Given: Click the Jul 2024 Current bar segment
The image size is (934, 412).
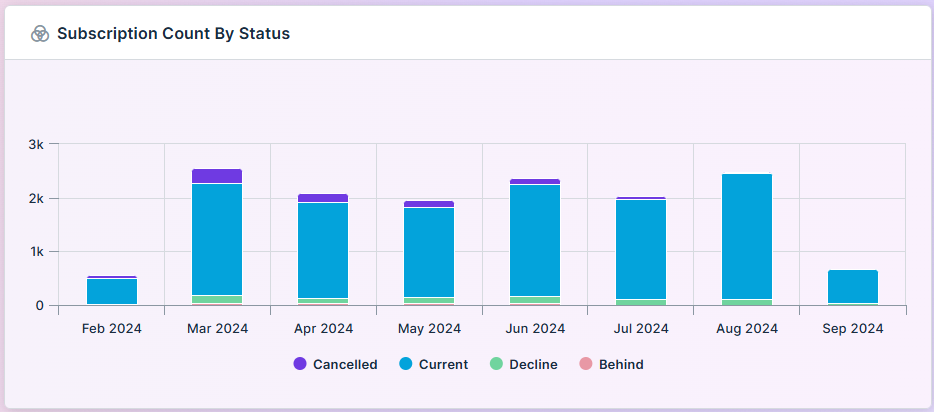Looking at the screenshot, I should 641,249.
